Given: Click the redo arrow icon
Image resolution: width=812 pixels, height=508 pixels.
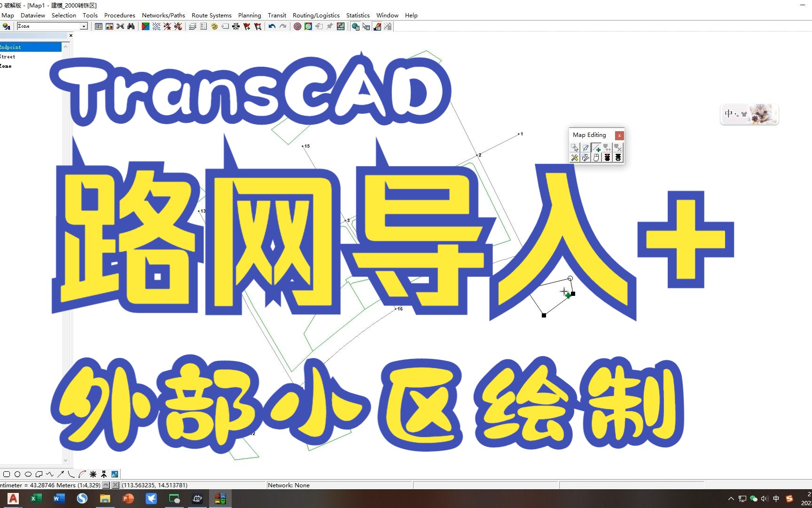Looking at the screenshot, I should tap(283, 26).
